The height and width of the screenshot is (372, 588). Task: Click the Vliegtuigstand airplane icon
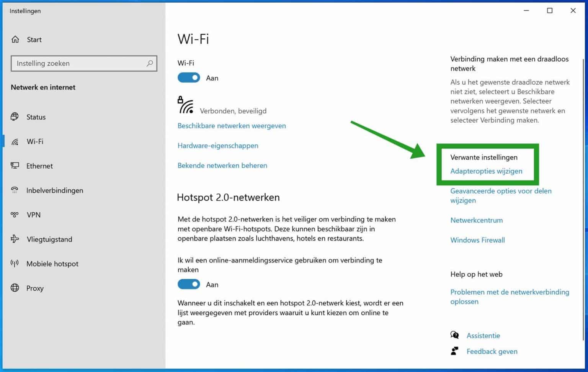click(x=15, y=239)
